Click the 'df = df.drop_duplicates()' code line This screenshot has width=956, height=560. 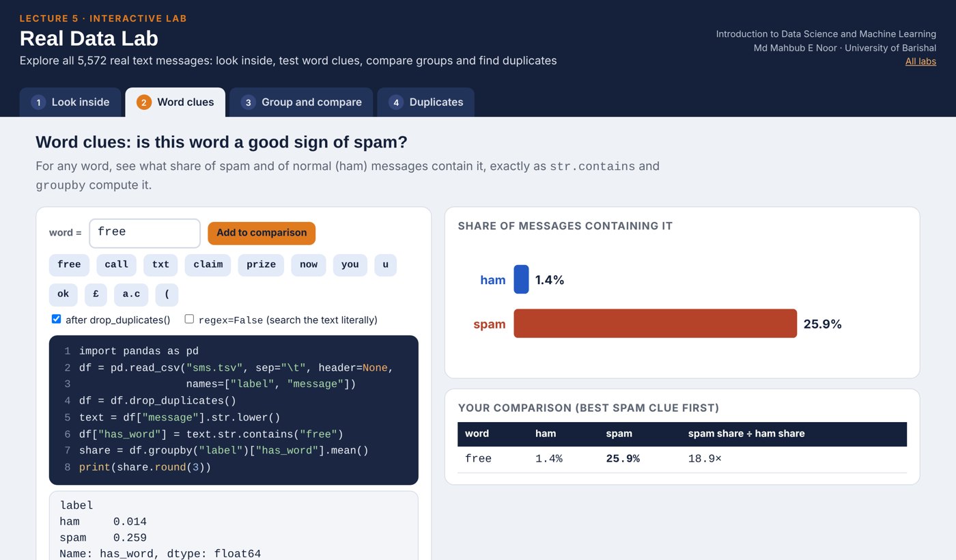(158, 401)
